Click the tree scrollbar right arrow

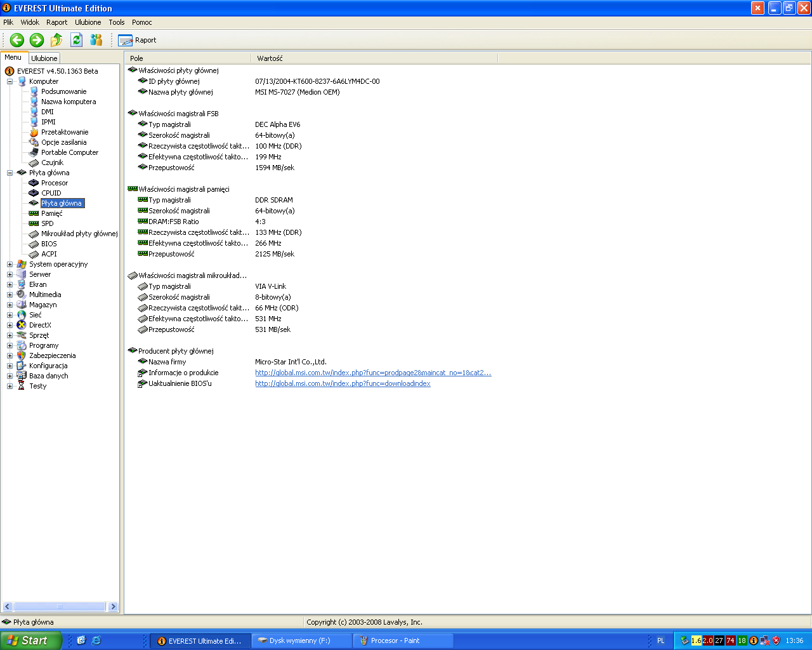114,607
